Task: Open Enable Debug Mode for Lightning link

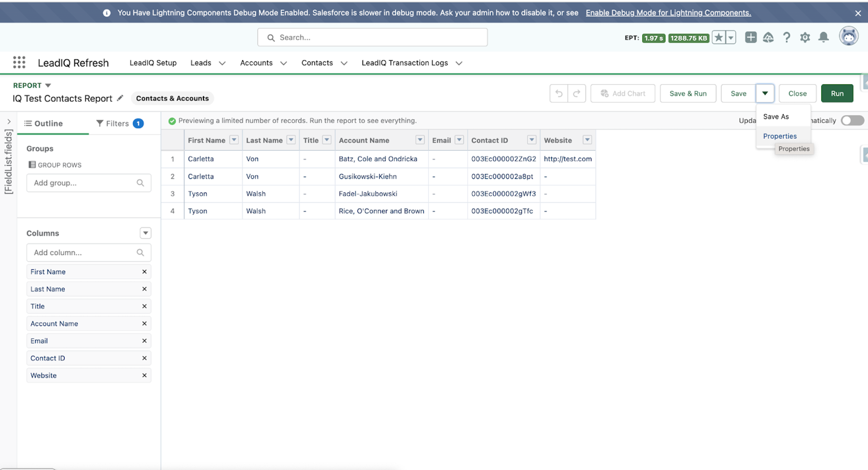Action: point(668,13)
